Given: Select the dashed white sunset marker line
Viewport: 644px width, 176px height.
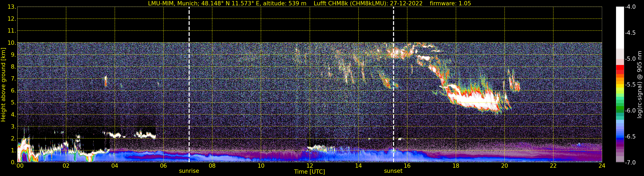Looking at the screenshot, I should [x=393, y=85].
